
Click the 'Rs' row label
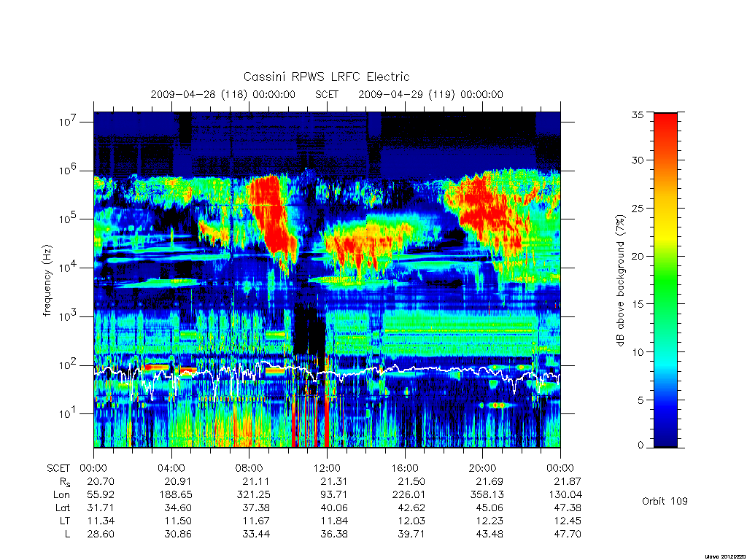pos(65,482)
